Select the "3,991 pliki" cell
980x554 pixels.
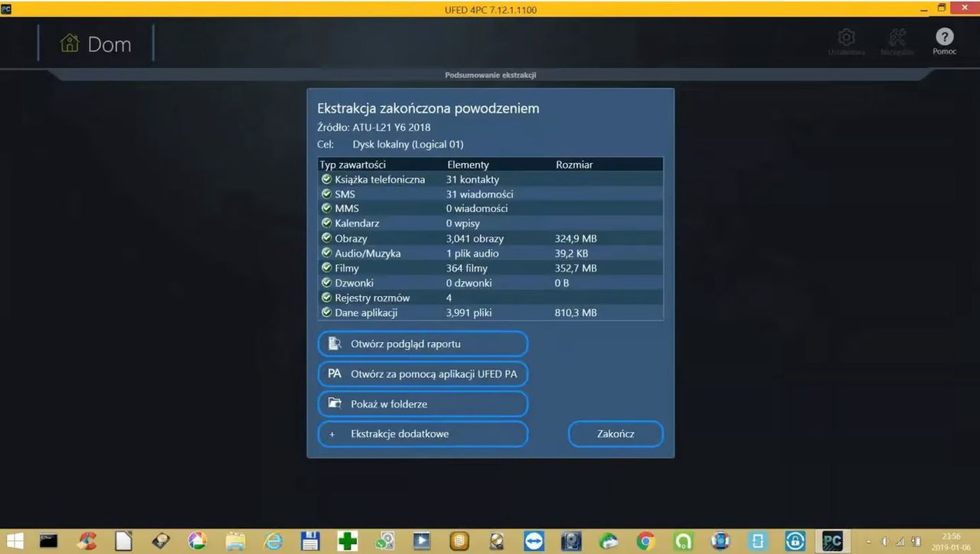click(x=469, y=313)
